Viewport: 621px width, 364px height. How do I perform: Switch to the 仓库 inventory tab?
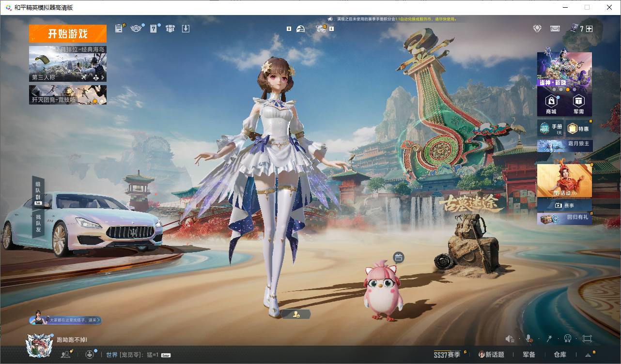coord(560,355)
